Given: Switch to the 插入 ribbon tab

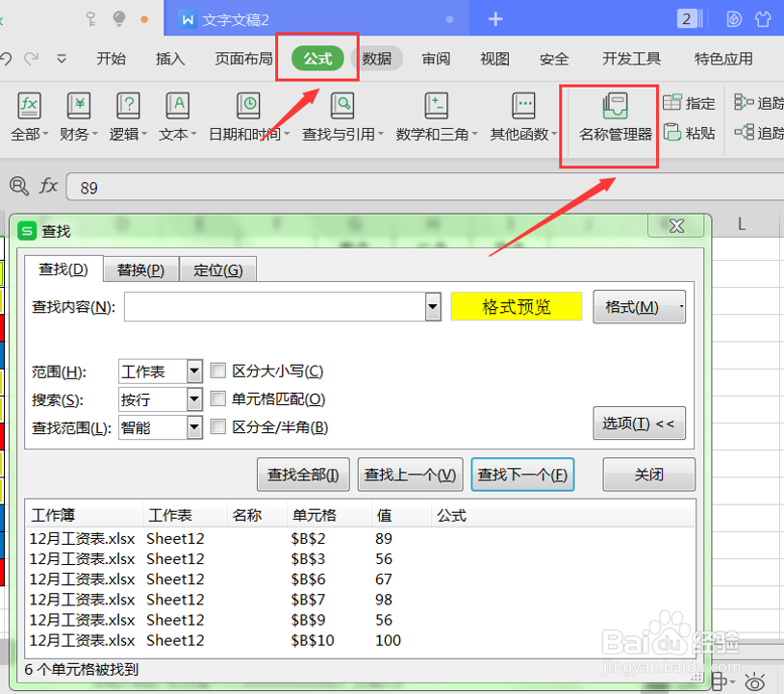Looking at the screenshot, I should point(170,59).
